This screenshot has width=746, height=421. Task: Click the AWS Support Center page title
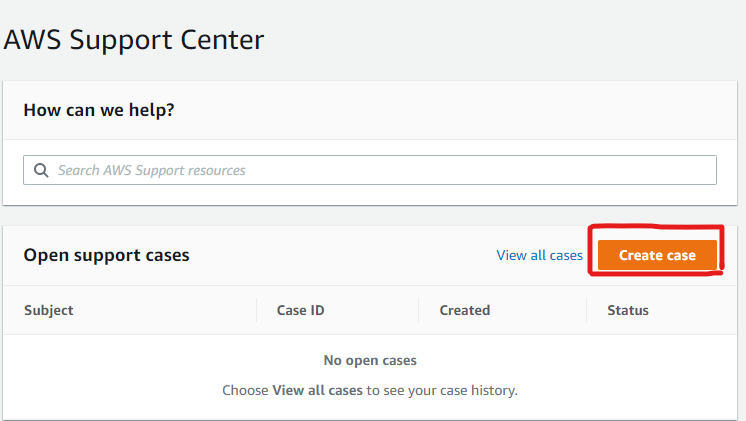134,40
